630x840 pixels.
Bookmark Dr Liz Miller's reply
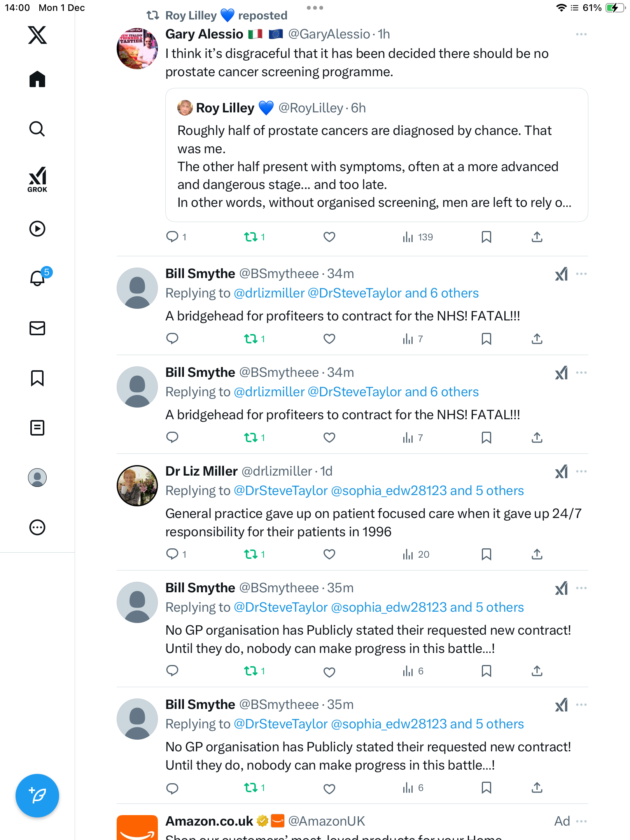click(x=486, y=554)
